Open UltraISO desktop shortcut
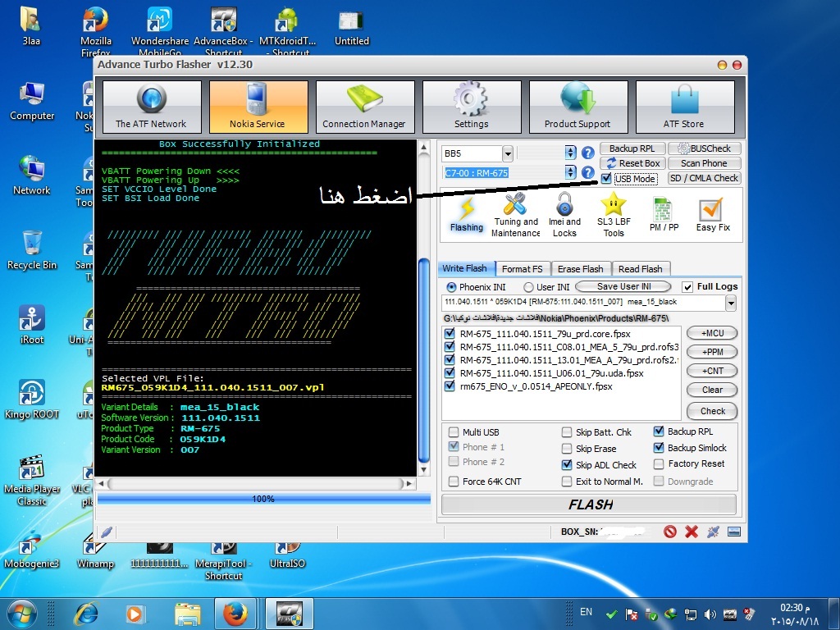 tap(287, 557)
